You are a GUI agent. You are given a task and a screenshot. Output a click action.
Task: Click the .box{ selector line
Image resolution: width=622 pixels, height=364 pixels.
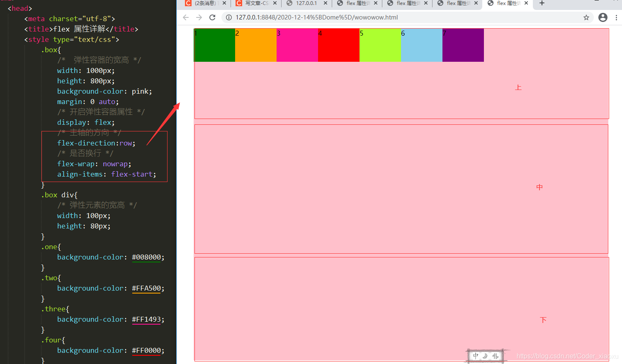click(x=51, y=50)
